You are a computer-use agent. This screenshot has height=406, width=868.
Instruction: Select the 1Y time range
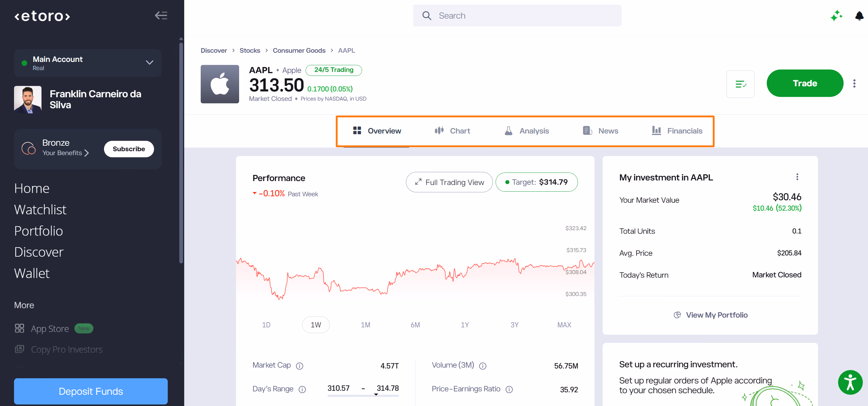coord(465,325)
